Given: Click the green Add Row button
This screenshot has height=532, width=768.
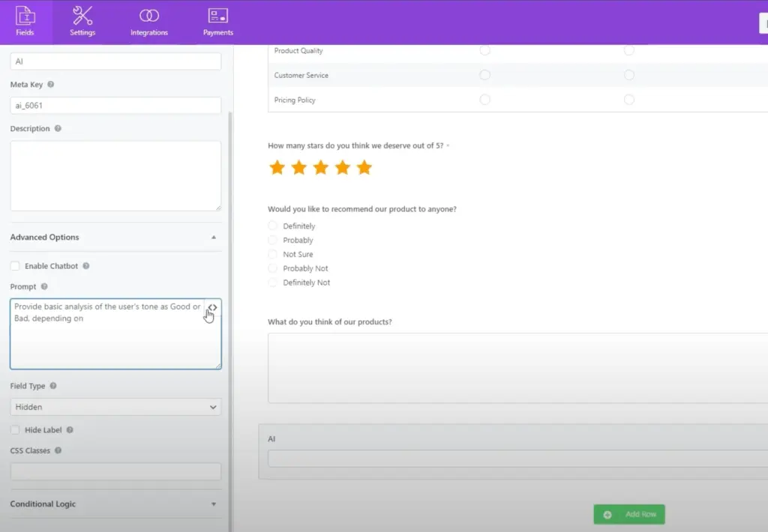Looking at the screenshot, I should (628, 514).
